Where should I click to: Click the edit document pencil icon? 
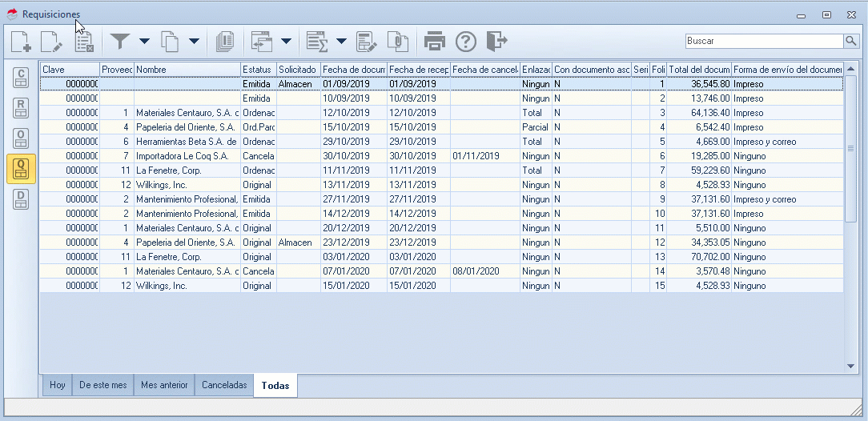51,41
